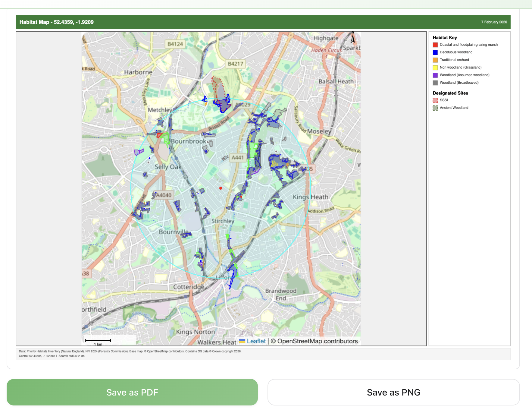Click the north arrow compass icon
Image resolution: width=532 pixels, height=413 pixels.
click(x=353, y=37)
